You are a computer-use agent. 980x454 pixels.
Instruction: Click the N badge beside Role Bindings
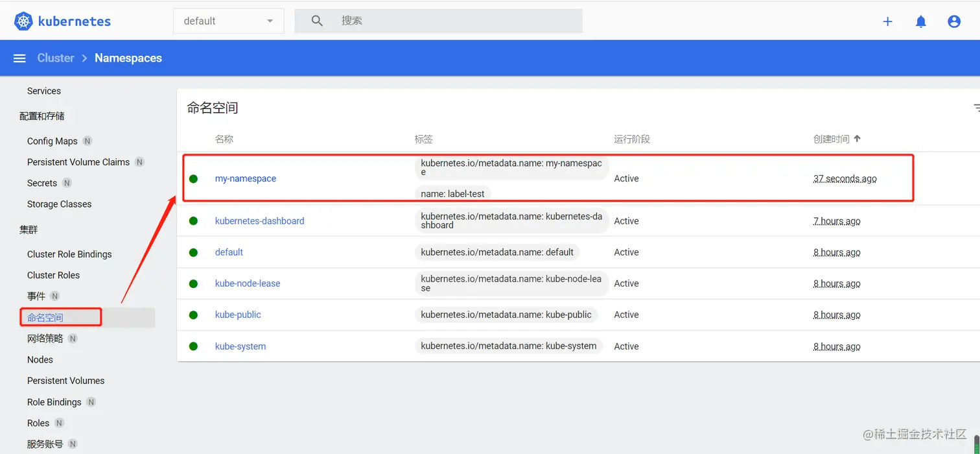pyautogui.click(x=91, y=402)
